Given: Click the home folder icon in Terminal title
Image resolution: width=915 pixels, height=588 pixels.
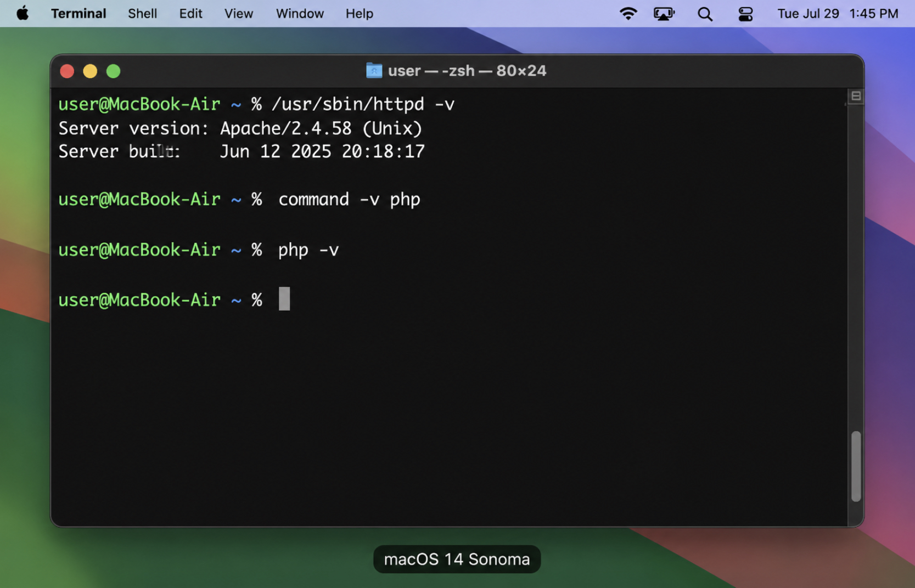Looking at the screenshot, I should click(374, 70).
